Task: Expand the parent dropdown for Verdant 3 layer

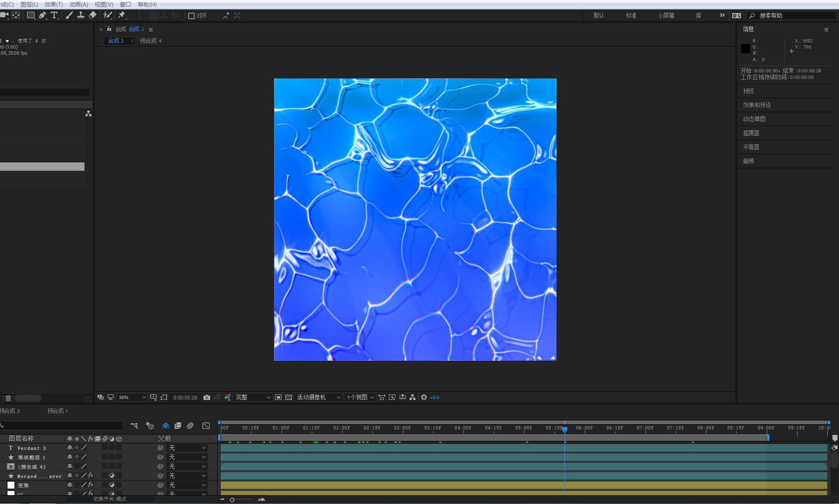Action: click(x=187, y=448)
